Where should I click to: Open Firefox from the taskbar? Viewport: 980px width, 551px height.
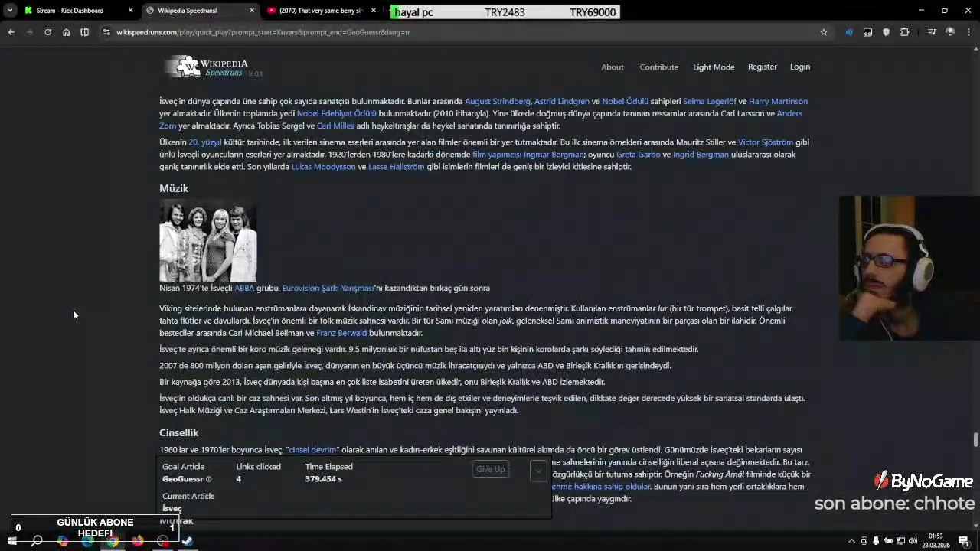pos(138,541)
